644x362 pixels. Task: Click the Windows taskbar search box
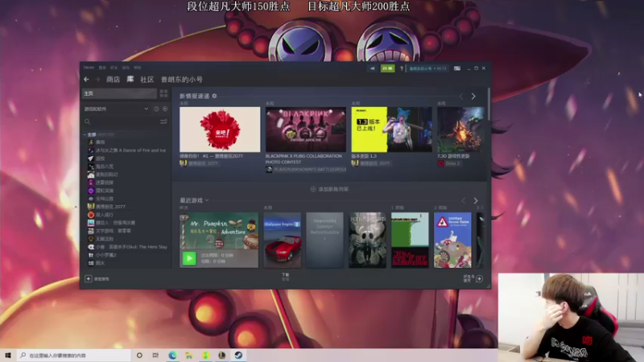[74, 356]
